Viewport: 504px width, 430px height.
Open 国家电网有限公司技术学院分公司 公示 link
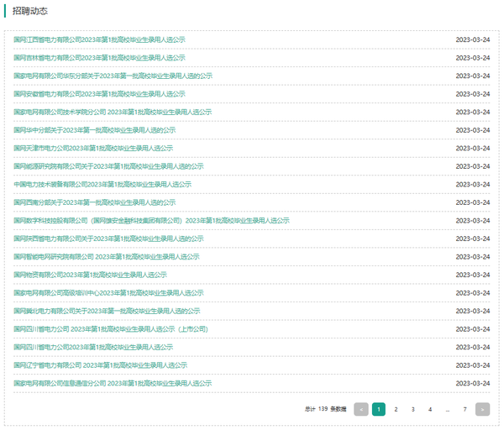(113, 112)
